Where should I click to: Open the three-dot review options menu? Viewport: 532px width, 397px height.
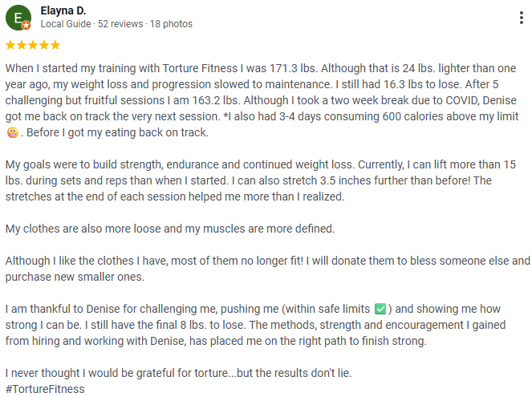coord(521,17)
